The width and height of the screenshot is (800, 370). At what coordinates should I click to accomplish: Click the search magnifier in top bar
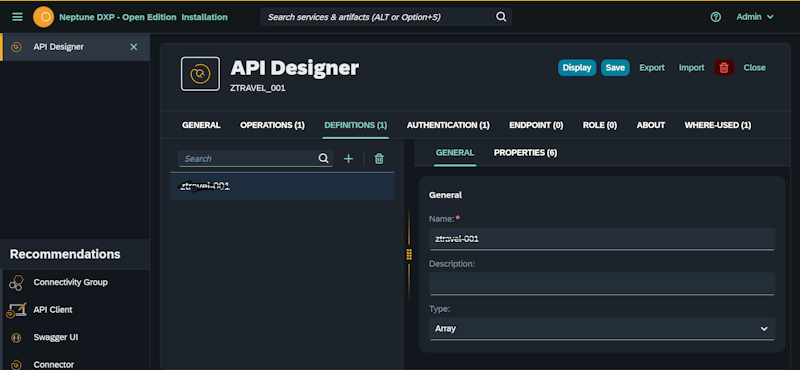point(501,17)
